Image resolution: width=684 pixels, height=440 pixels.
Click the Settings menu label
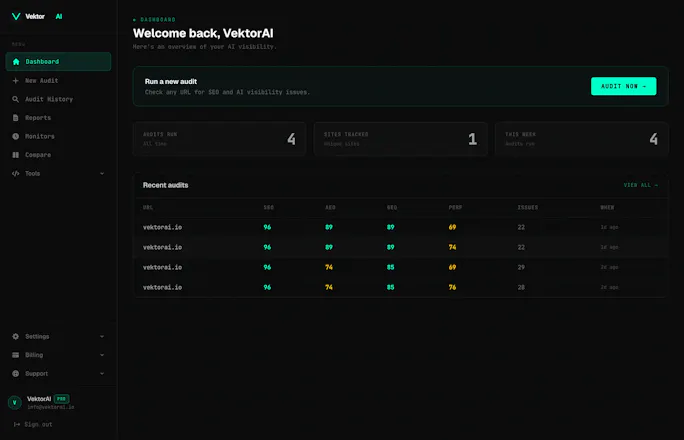pyautogui.click(x=37, y=337)
